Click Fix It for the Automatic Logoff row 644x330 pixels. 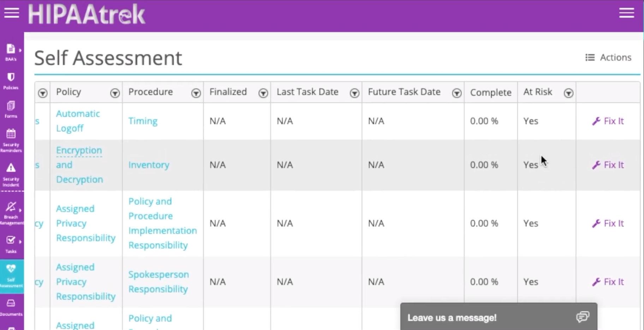coord(608,121)
